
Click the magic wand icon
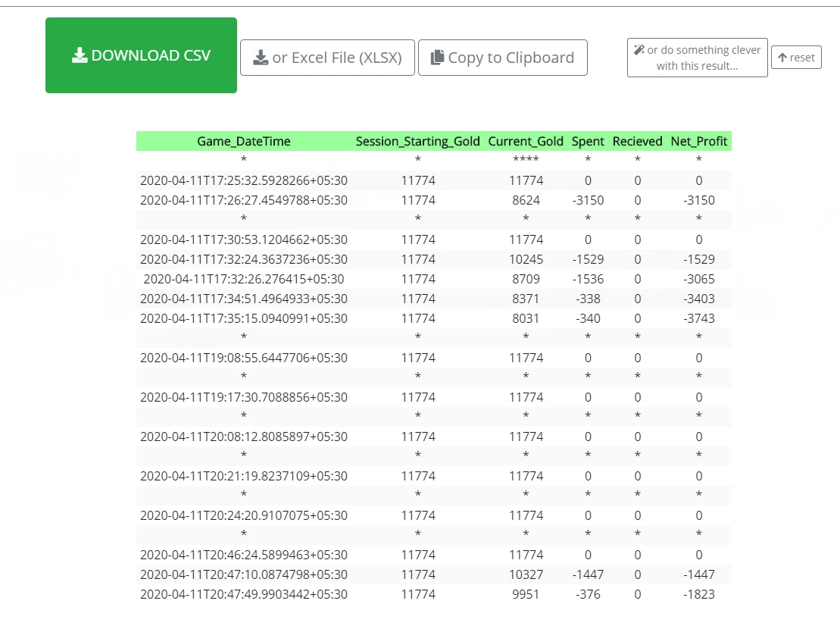639,50
